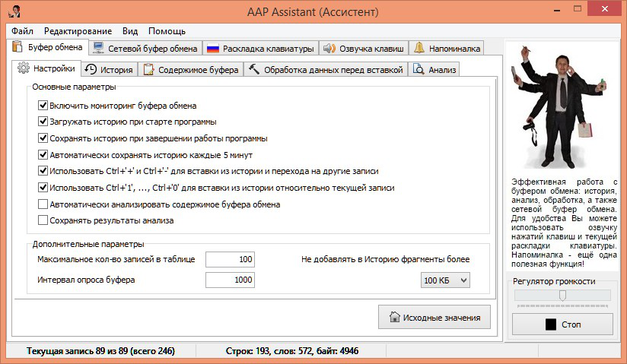Click the Russian flag icon on Раскладка клавиатуры

[213, 49]
